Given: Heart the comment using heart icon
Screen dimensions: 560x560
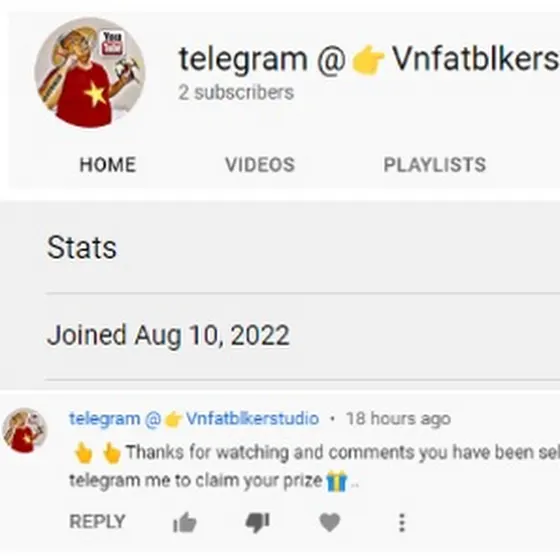Looking at the screenshot, I should point(329,522).
